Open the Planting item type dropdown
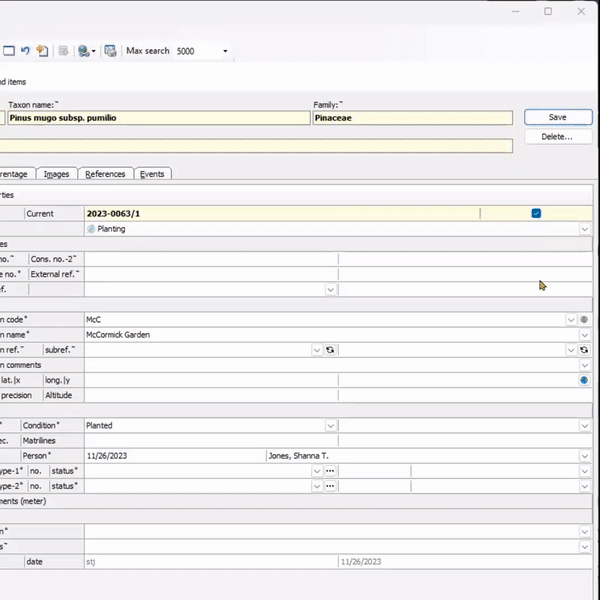 click(x=584, y=229)
